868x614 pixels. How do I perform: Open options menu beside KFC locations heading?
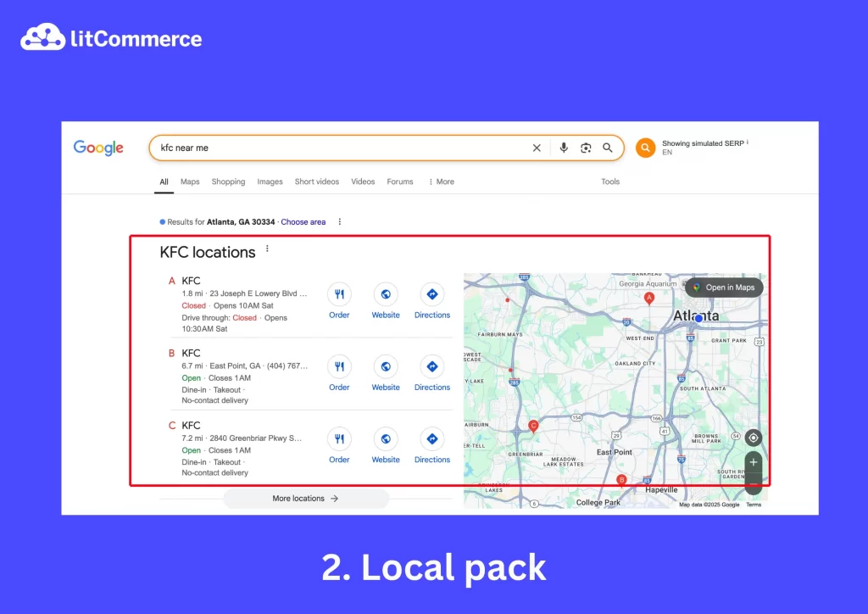coord(267,248)
